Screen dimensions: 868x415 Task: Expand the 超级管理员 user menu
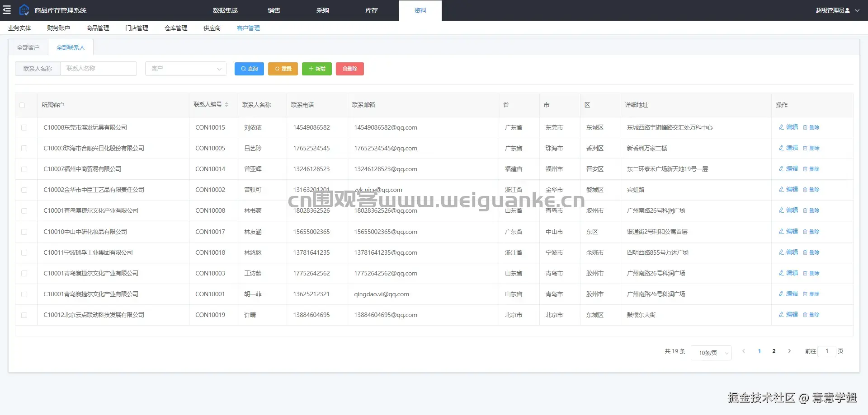click(837, 10)
